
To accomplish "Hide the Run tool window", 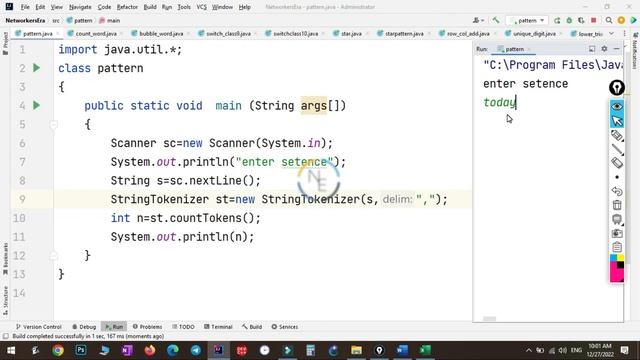I will (617, 49).
